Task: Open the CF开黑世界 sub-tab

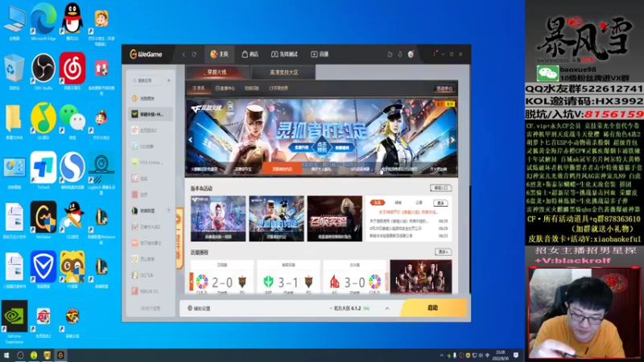Action: (279, 88)
